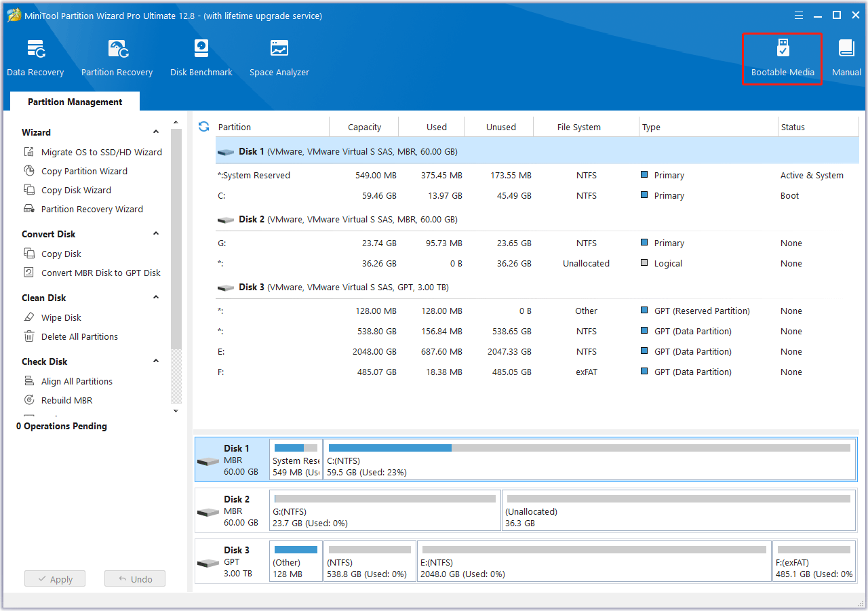Refresh the partition list
Image resolution: width=868 pixels, height=611 pixels.
(x=203, y=127)
